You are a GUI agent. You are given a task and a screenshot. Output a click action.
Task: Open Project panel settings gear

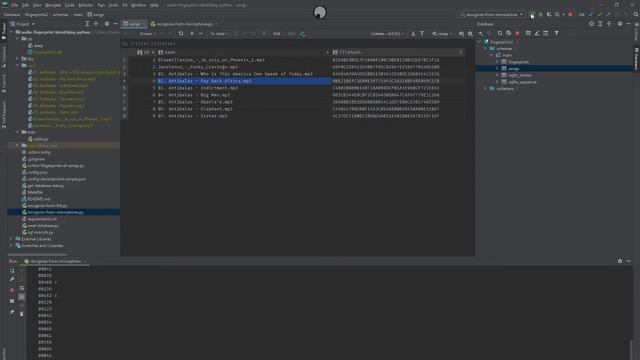tap(107, 24)
